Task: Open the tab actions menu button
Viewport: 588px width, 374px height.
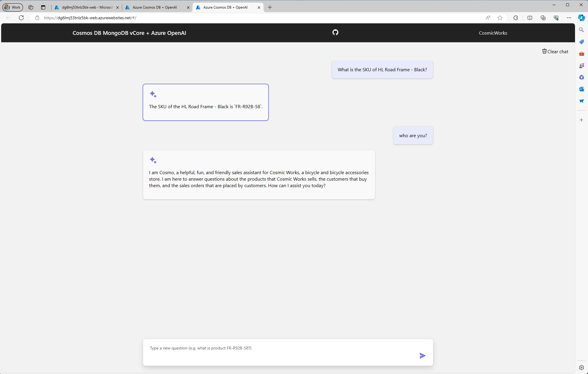Action: (x=43, y=7)
